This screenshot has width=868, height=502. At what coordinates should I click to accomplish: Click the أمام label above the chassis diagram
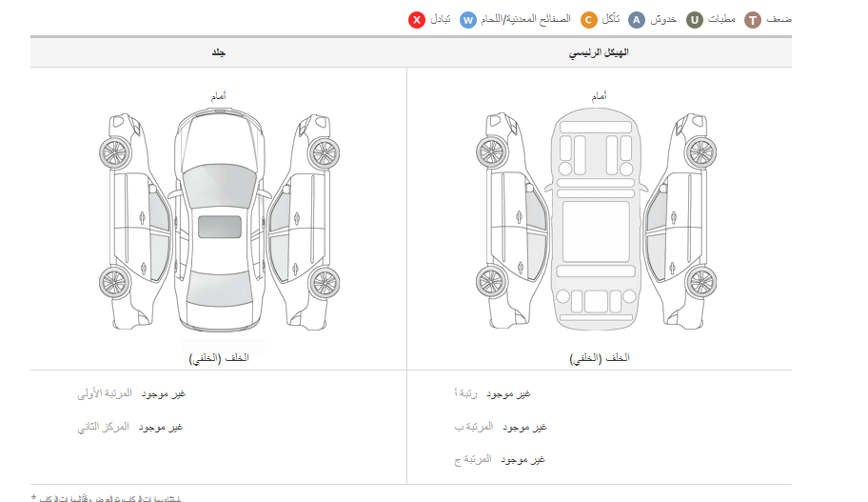pos(599,96)
